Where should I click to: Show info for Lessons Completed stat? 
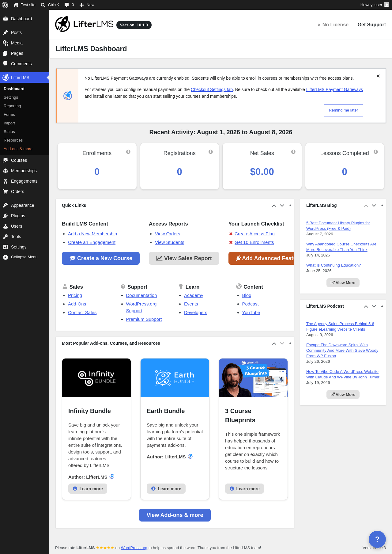[376, 152]
